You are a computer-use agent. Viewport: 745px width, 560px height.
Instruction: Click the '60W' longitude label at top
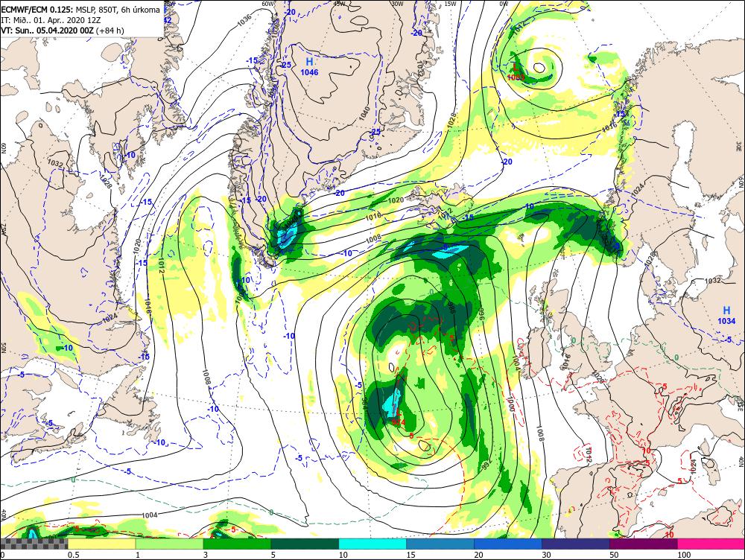tap(268, 3)
